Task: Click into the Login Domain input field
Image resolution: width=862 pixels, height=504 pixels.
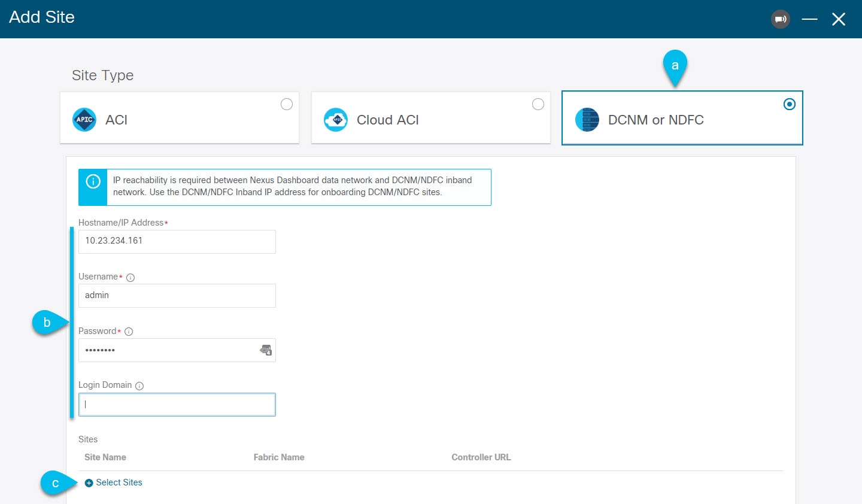Action: [177, 405]
